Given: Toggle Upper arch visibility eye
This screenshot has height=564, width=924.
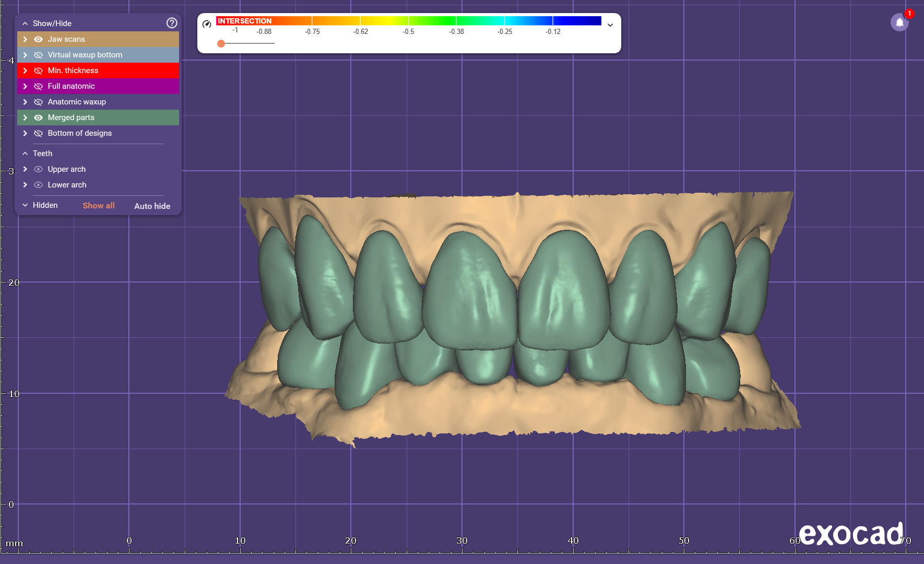Looking at the screenshot, I should click(38, 169).
